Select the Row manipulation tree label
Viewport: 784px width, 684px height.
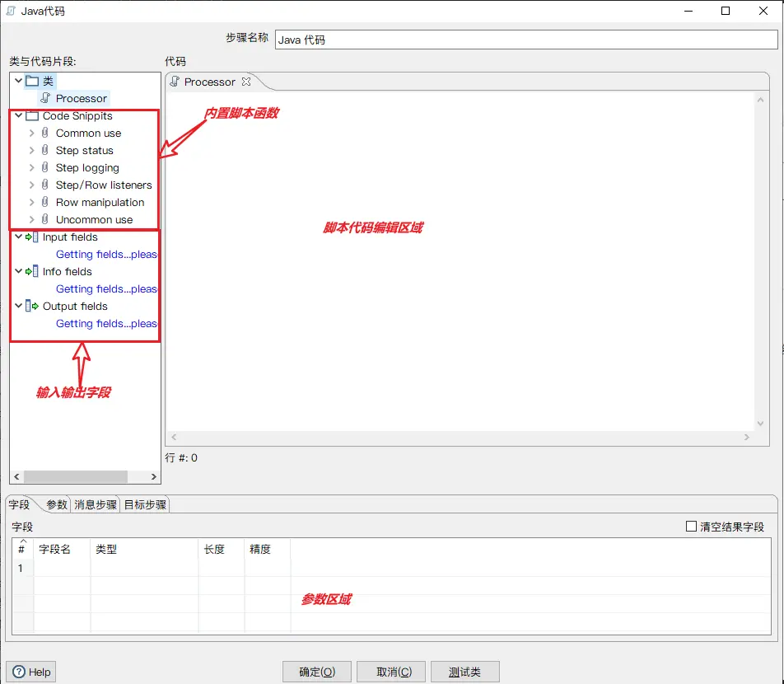click(x=100, y=202)
